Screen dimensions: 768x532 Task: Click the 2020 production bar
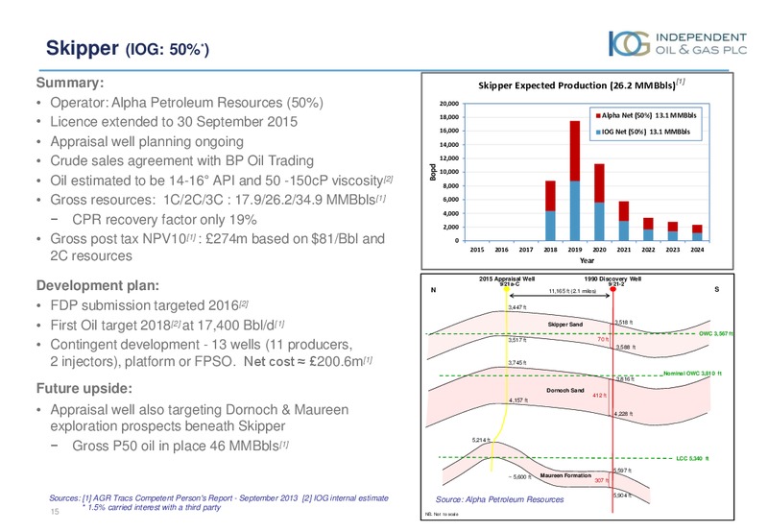599,203
